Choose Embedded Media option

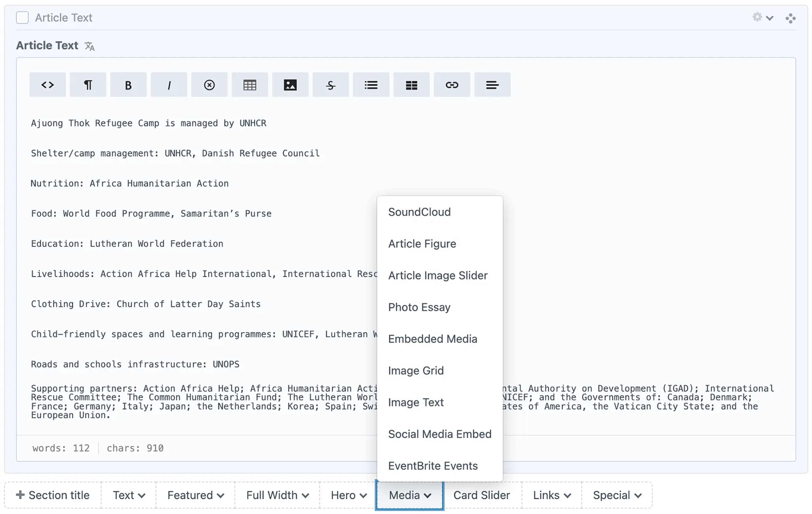pyautogui.click(x=440, y=339)
